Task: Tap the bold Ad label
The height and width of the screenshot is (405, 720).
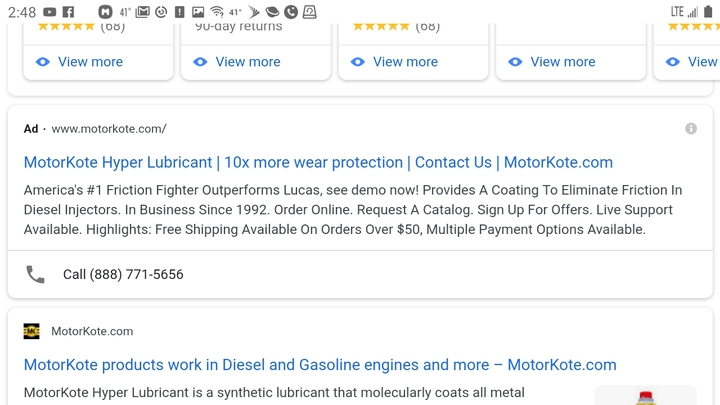Action: (31, 129)
